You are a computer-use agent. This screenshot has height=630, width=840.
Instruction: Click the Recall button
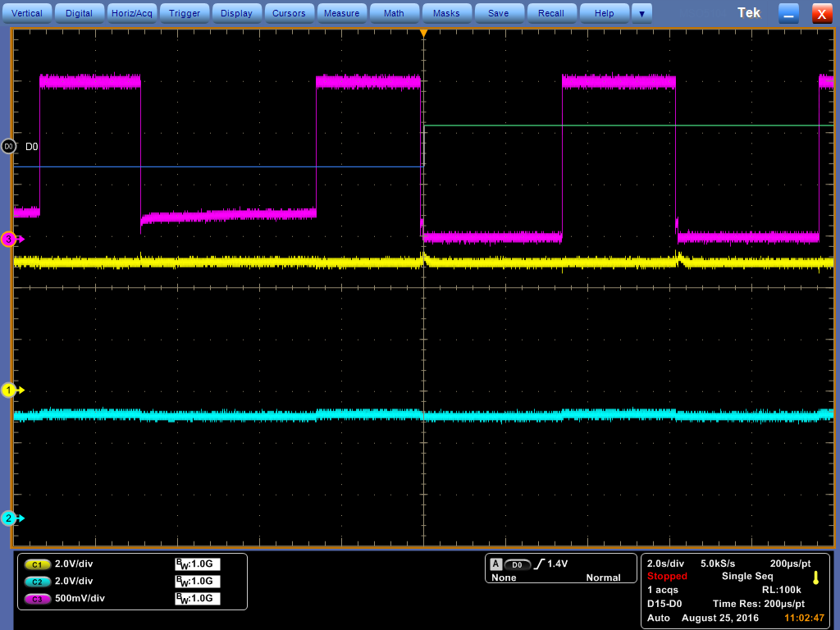click(x=550, y=13)
